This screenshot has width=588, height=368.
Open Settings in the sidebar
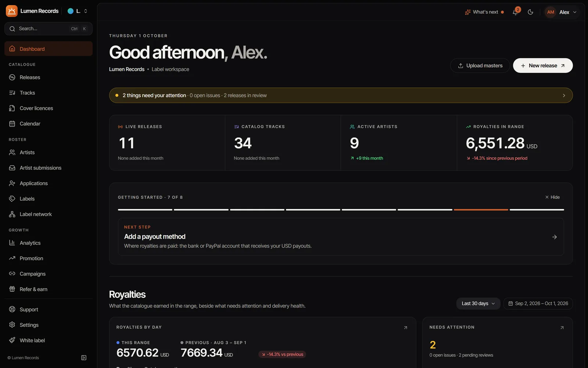coord(49,325)
